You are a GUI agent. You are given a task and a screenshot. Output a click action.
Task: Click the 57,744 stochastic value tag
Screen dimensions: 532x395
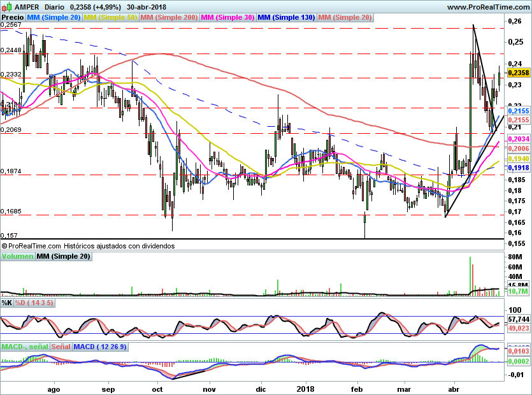[x=519, y=319]
